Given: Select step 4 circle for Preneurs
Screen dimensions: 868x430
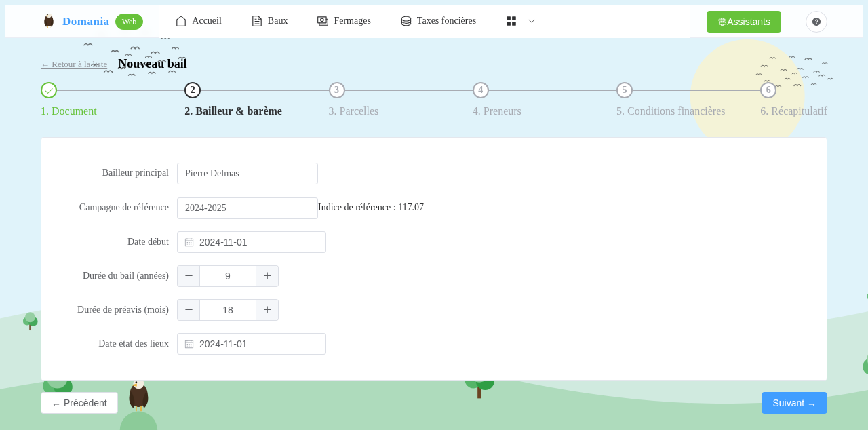Looking at the screenshot, I should (x=481, y=90).
